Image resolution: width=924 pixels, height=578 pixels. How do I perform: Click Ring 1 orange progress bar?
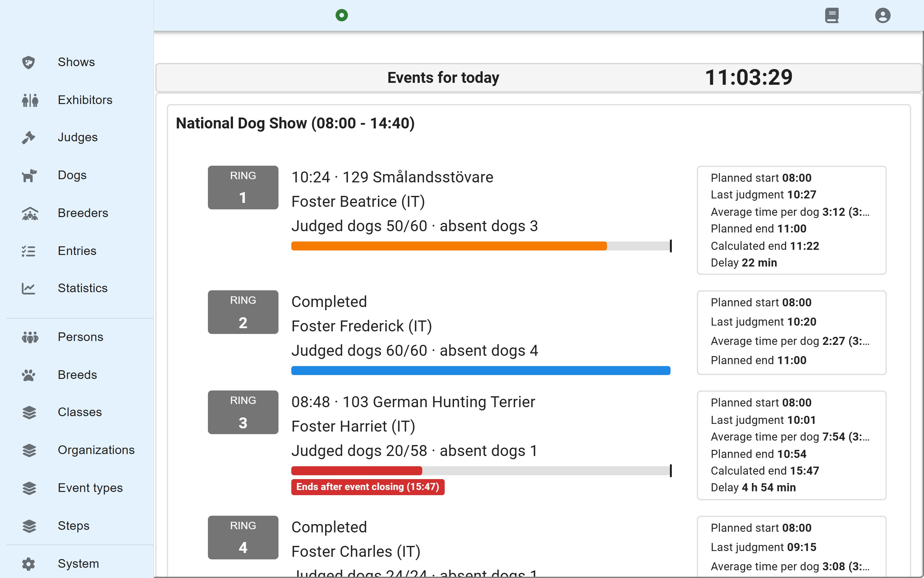pyautogui.click(x=481, y=246)
